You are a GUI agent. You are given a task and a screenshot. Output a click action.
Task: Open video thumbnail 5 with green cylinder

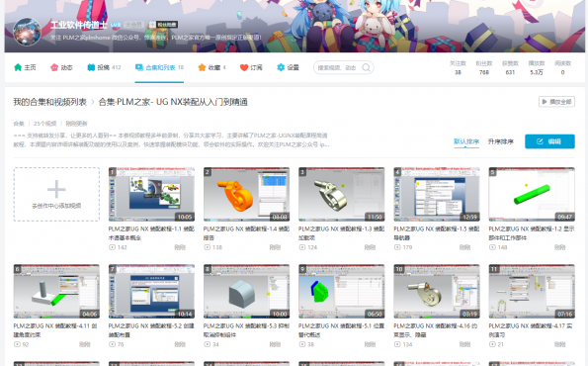point(532,194)
